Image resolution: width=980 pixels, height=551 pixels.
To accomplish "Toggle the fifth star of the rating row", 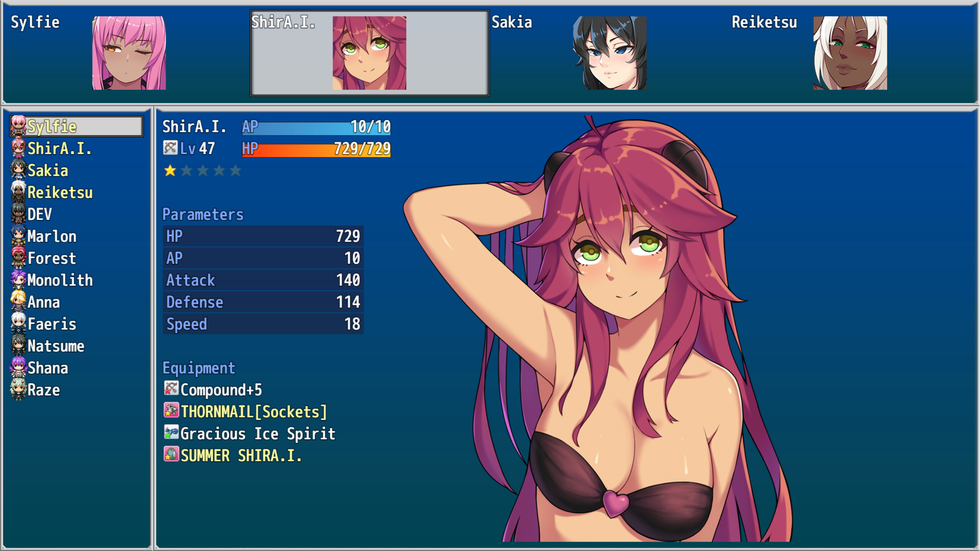I will (x=235, y=170).
